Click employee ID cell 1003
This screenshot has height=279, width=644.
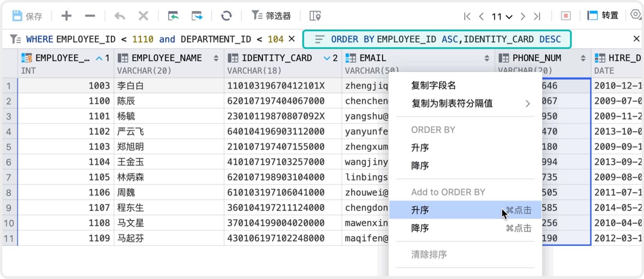pos(66,86)
